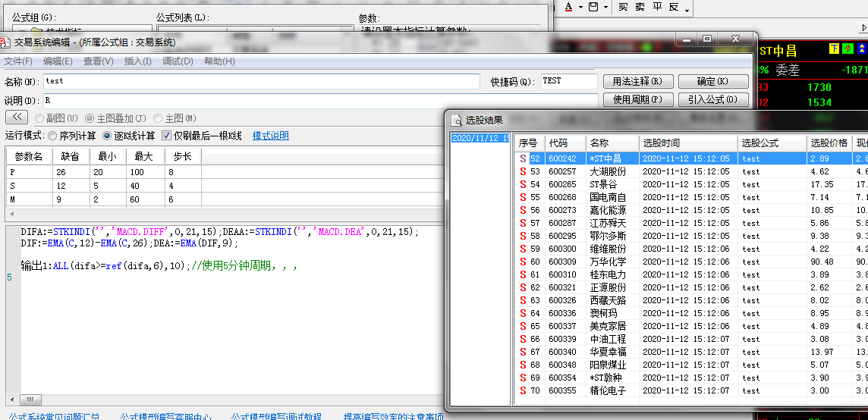Screen dimensions: 868x420
Task: Click the 引入公式(O) button
Action: point(713,99)
